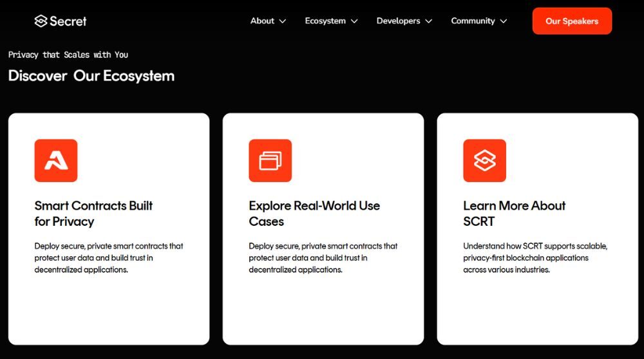Click the 'Secret' wordmark text in header

pos(68,21)
